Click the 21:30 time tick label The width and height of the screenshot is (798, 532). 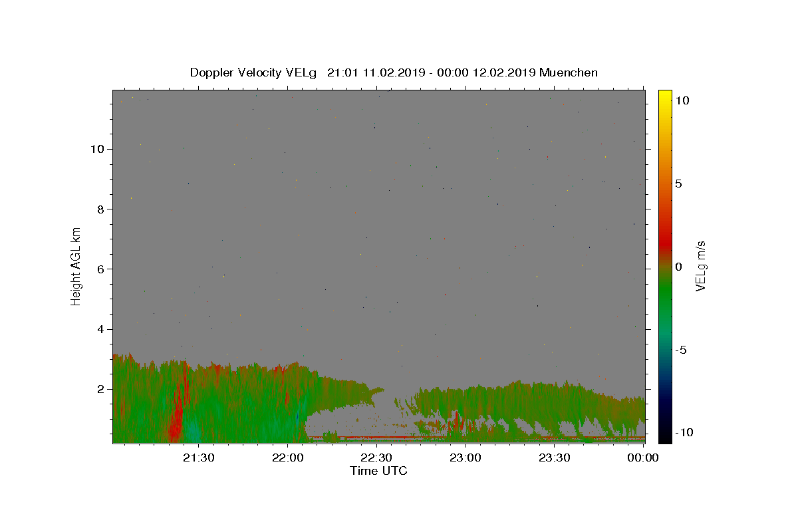tap(199, 458)
